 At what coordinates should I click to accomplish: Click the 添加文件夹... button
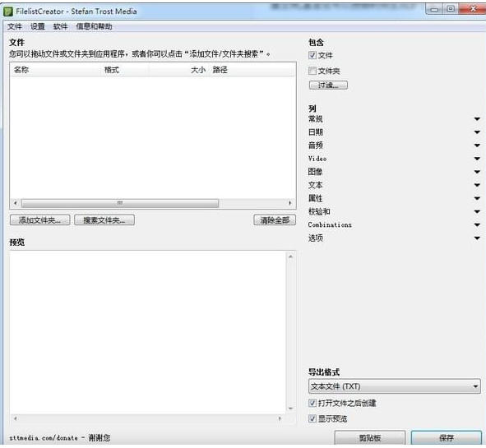coord(40,220)
